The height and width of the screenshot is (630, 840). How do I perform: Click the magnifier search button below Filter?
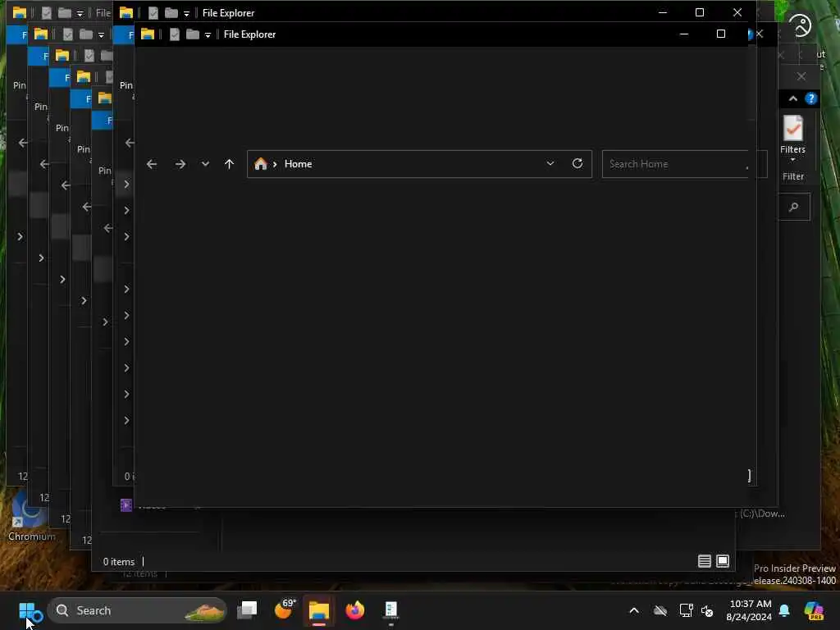[794, 207]
